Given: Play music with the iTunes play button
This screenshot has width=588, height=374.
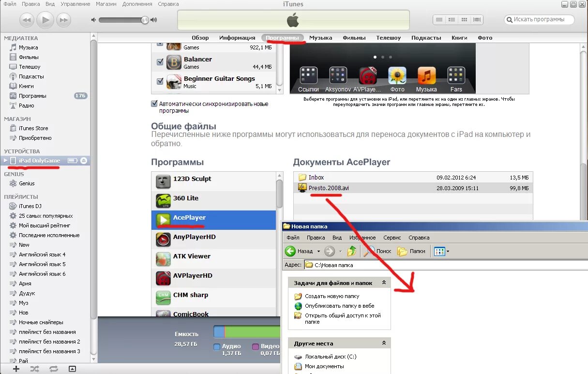Looking at the screenshot, I should (x=45, y=20).
